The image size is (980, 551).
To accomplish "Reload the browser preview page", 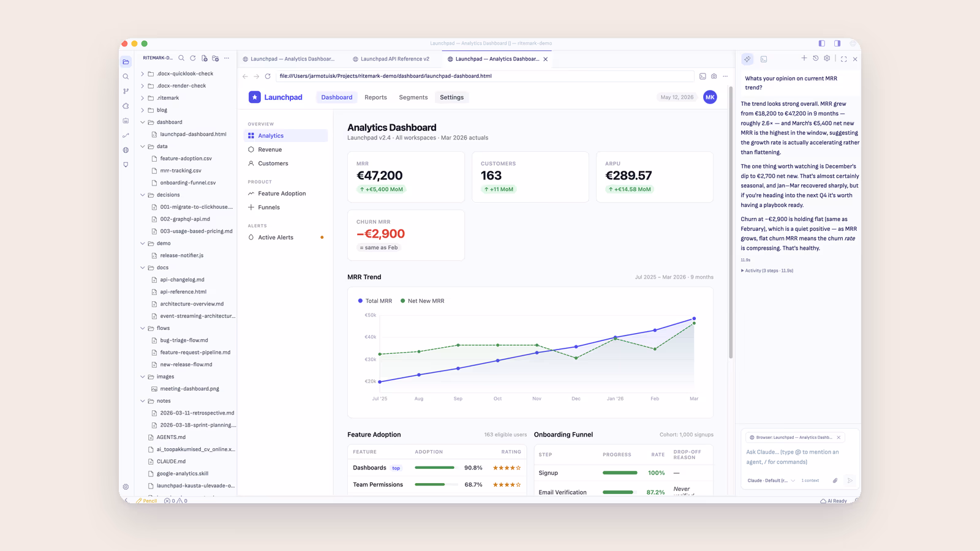I will tap(268, 77).
